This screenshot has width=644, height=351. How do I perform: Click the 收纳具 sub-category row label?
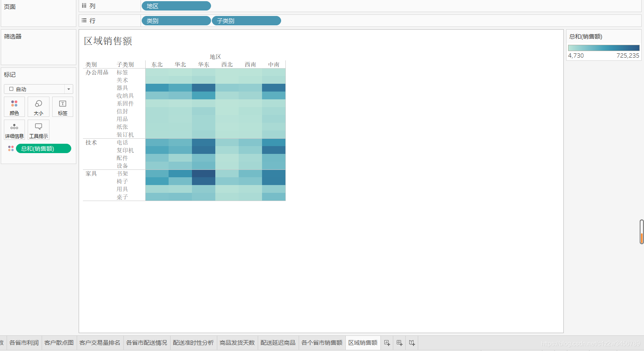[125, 96]
